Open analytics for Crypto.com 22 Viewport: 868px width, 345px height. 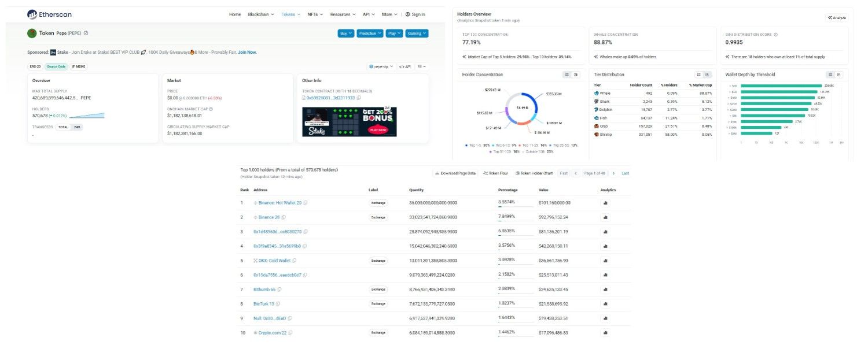[605, 333]
